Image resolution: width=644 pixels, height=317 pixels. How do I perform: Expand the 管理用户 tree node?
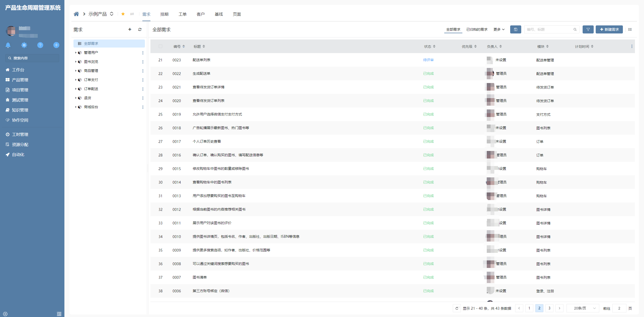pyautogui.click(x=76, y=53)
